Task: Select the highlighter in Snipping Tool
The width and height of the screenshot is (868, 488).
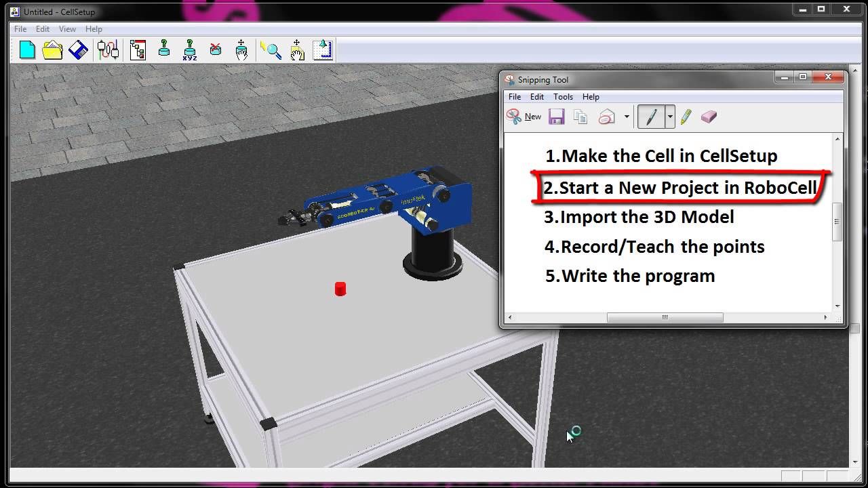Action: click(x=686, y=117)
